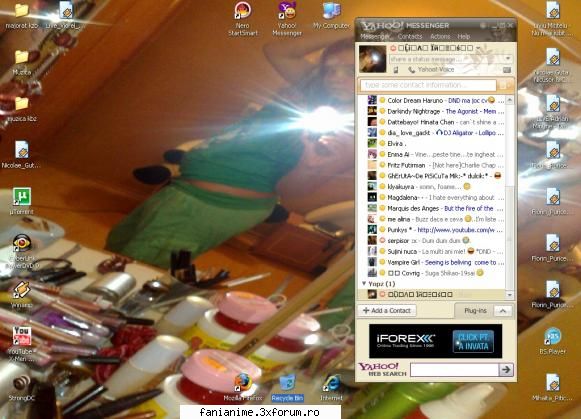Select contact Darkindy Nightrage
The width and height of the screenshot is (581, 419).
click(x=432, y=111)
